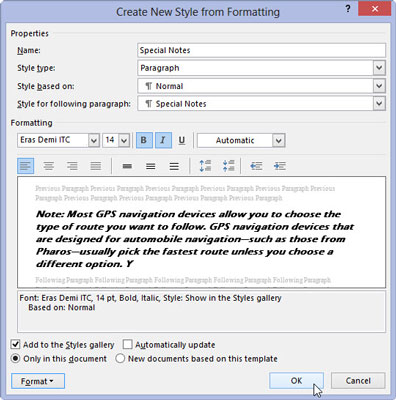The width and height of the screenshot is (396, 400).
Task: Choose the single line spacing icon
Action: tap(127, 166)
